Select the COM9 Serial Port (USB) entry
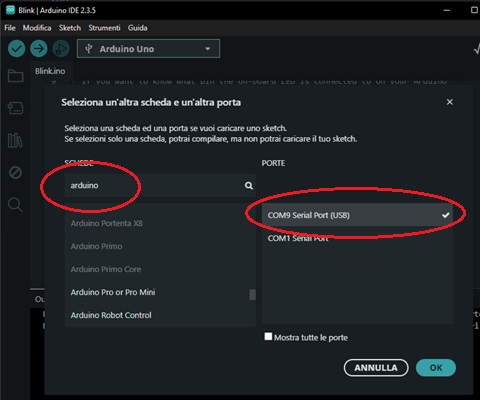This screenshot has width=480, height=400. [x=357, y=215]
